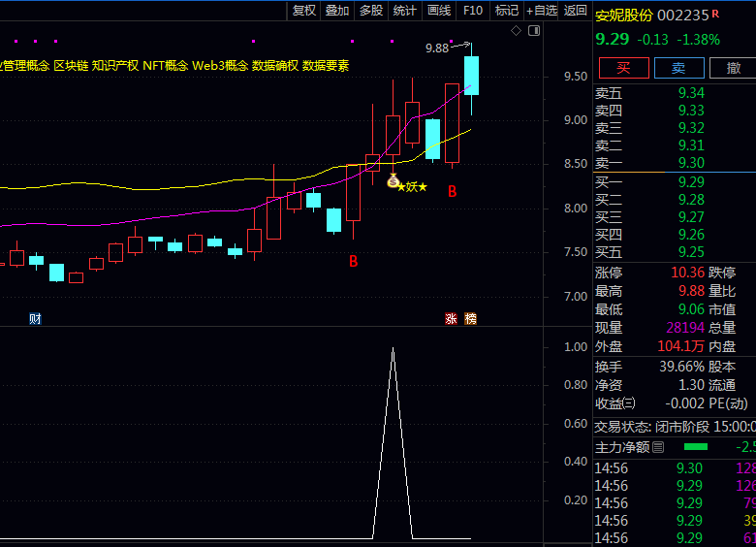
Task: Click the money bag icon on chart
Action: (x=393, y=181)
